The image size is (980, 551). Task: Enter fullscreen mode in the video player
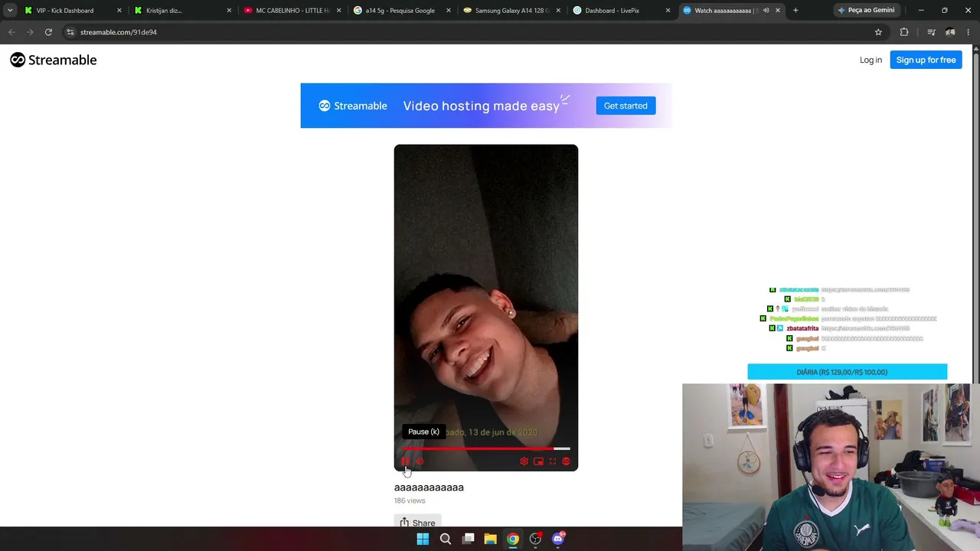click(x=552, y=461)
